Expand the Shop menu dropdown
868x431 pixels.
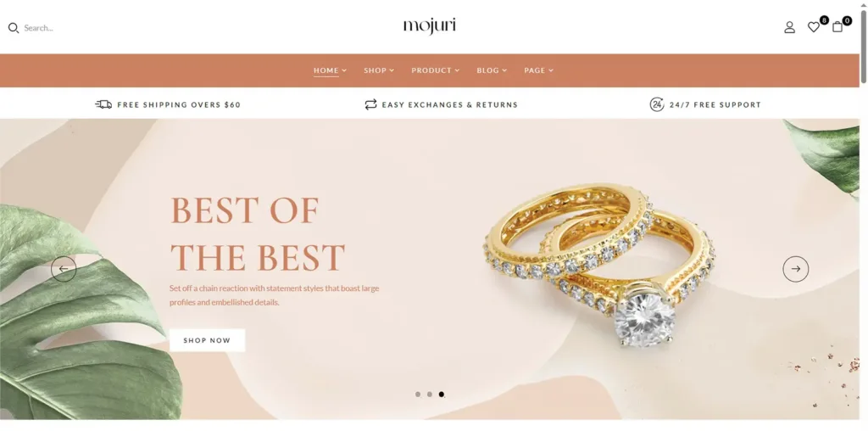(379, 70)
